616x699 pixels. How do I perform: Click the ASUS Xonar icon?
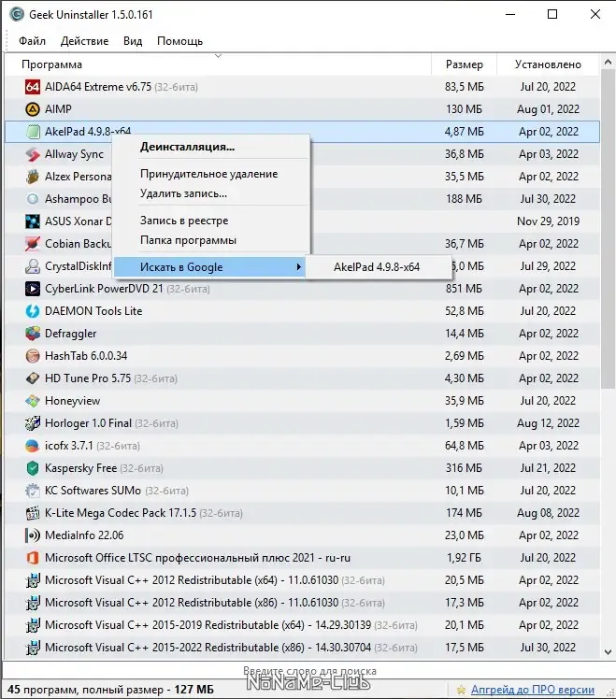(x=33, y=221)
